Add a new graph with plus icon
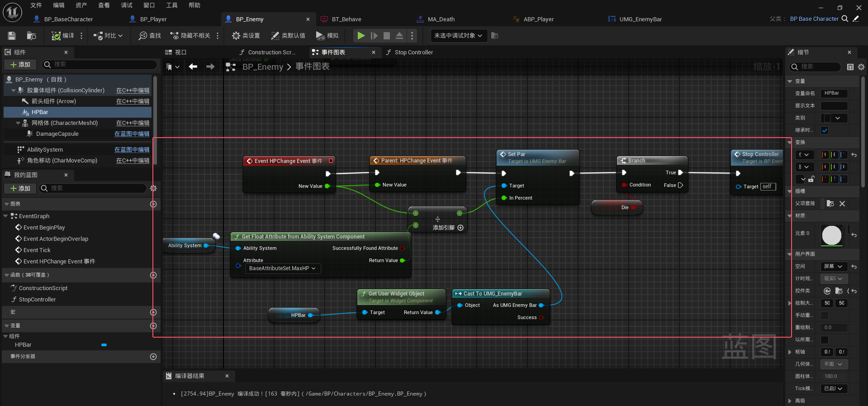The image size is (868, 406). 153,204
